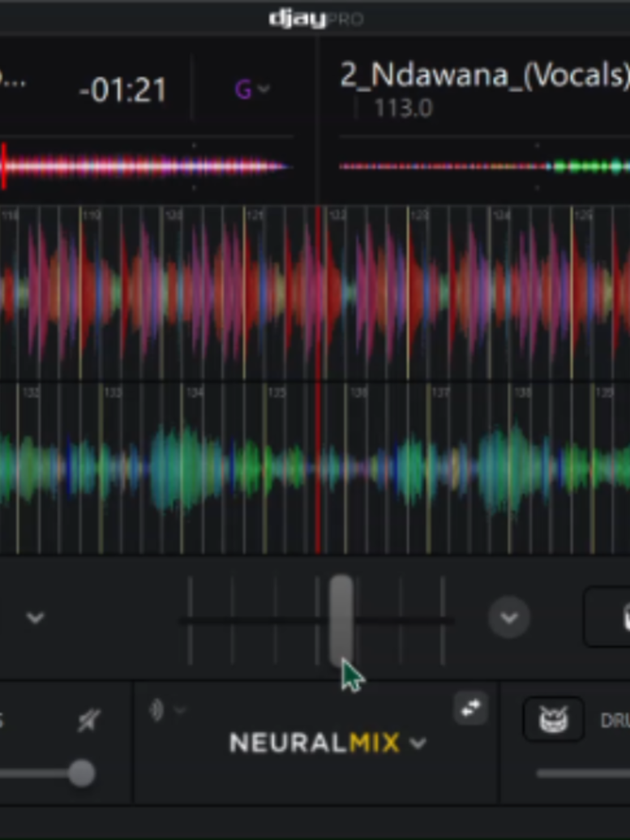
Task: Adjust the drums volume slider track
Action: 583,774
